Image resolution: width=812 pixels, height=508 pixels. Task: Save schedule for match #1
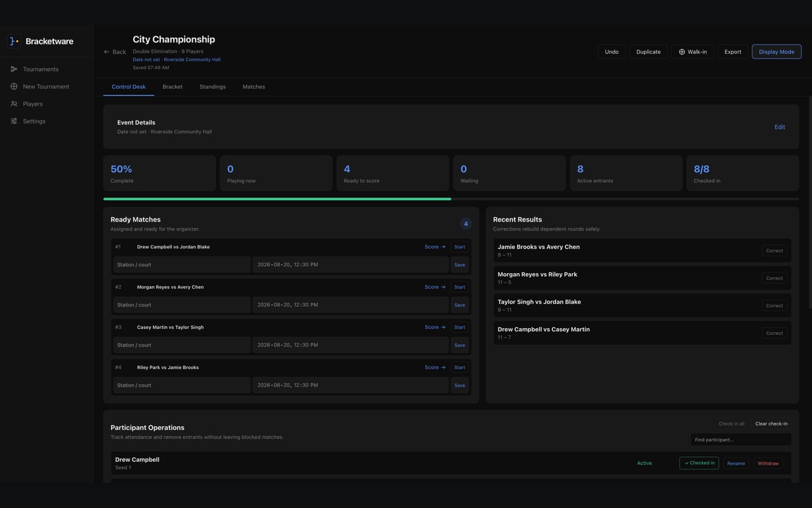459,265
